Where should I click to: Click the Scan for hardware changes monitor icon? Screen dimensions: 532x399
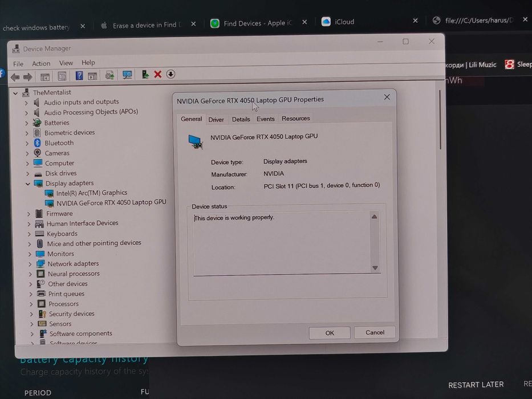[127, 75]
